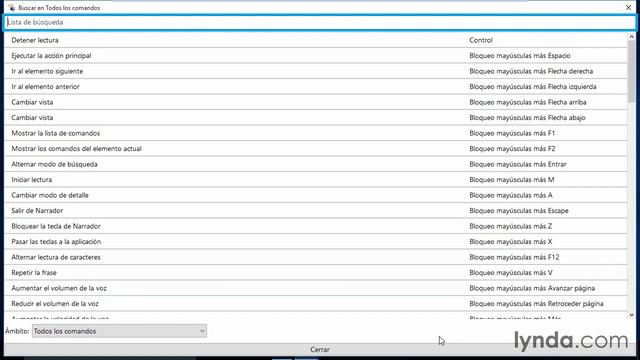Viewport: 640px width, 360px height.
Task: Open the Ámbito Todos los comandos dropdown
Action: click(x=119, y=331)
